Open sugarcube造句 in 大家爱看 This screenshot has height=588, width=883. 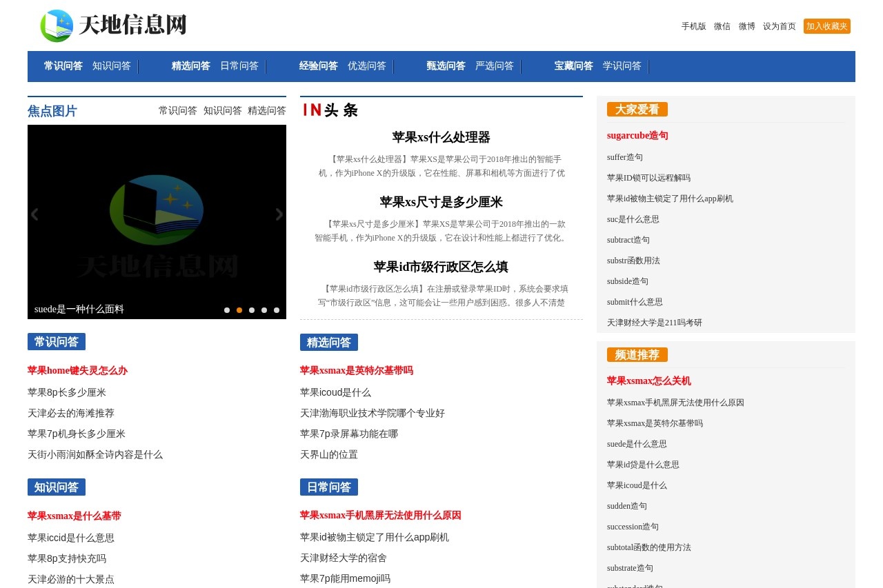pyautogui.click(x=637, y=136)
